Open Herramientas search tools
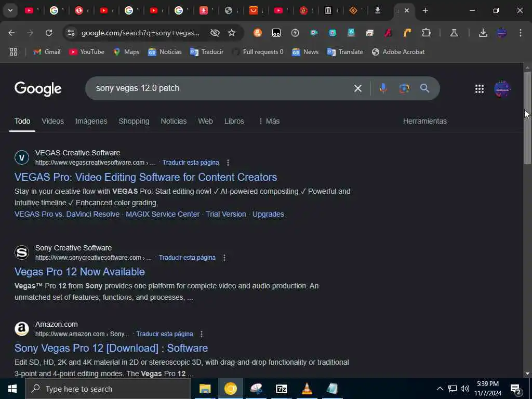 pos(425,121)
